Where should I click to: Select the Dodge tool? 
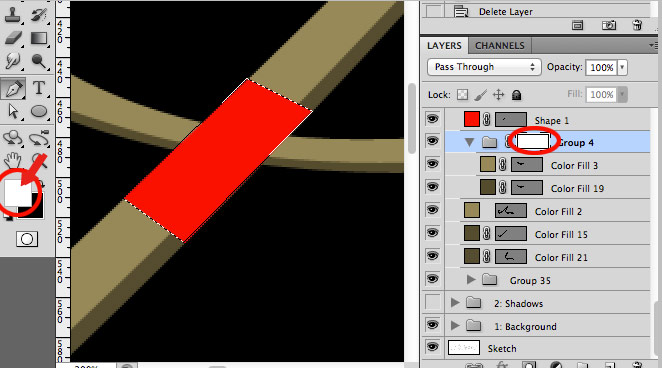pos(39,62)
